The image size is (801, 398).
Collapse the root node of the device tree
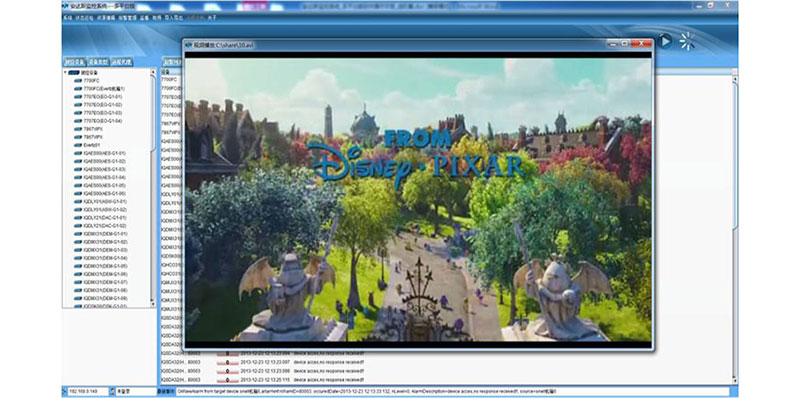point(65,73)
